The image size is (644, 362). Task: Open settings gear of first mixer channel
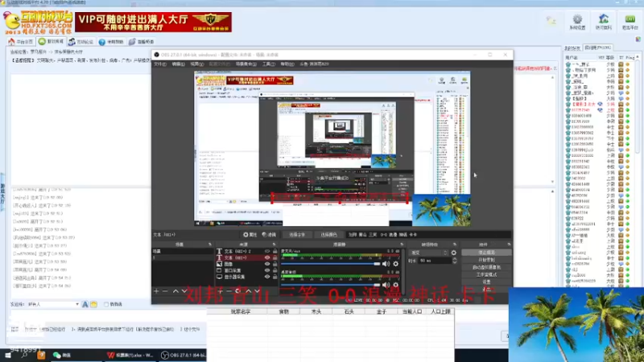pyautogui.click(x=395, y=264)
